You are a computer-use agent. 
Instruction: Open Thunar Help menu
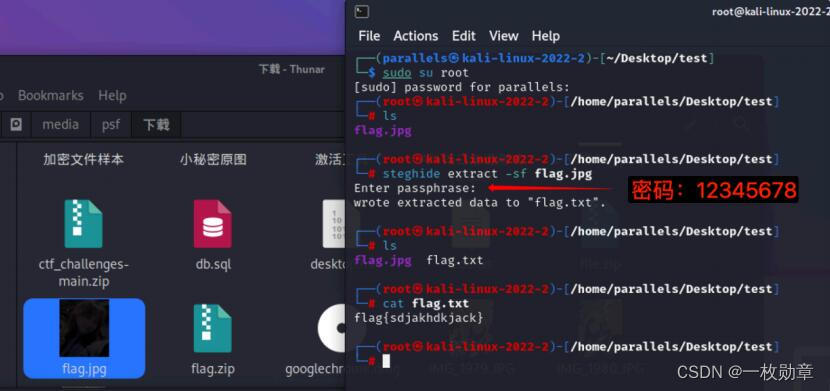click(112, 96)
